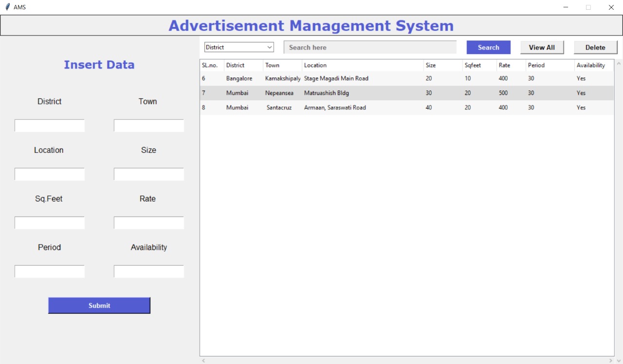Click the horizontal scrollbar right arrow
Screen dimensions: 623x364
[610, 361]
